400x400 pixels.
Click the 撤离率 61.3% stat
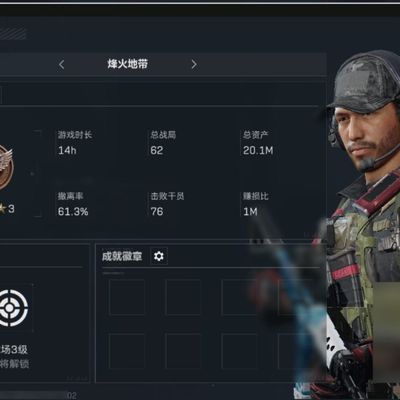pos(73,204)
